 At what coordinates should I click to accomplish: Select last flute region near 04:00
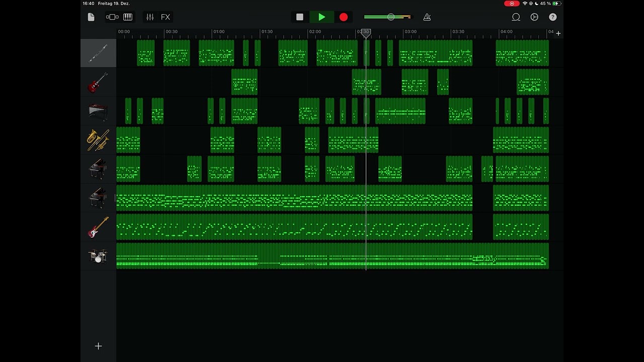pyautogui.click(x=522, y=53)
